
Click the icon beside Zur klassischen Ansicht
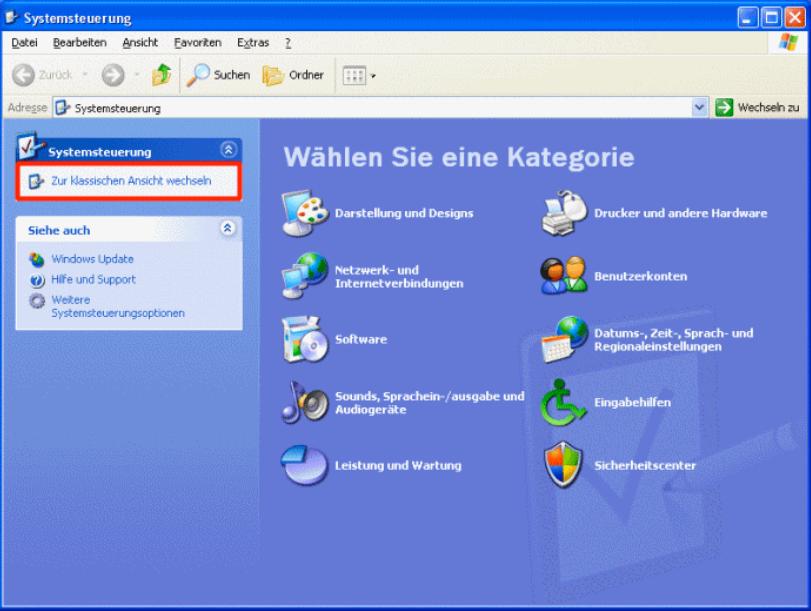click(x=36, y=181)
